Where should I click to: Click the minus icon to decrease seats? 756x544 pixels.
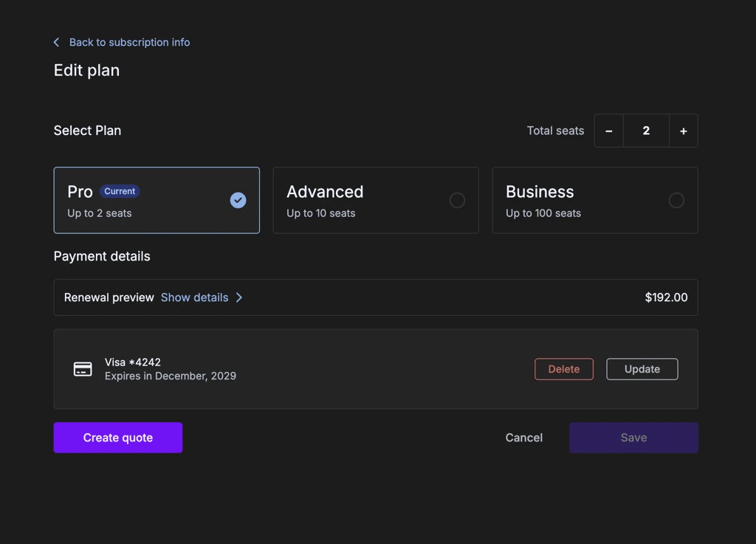click(608, 131)
